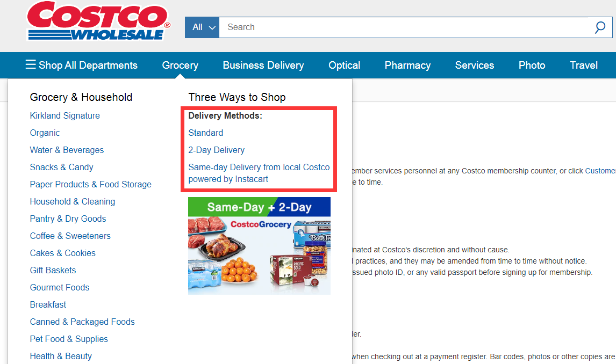This screenshot has height=364, width=616.
Task: Click the search magnifying glass icon
Action: click(x=600, y=27)
